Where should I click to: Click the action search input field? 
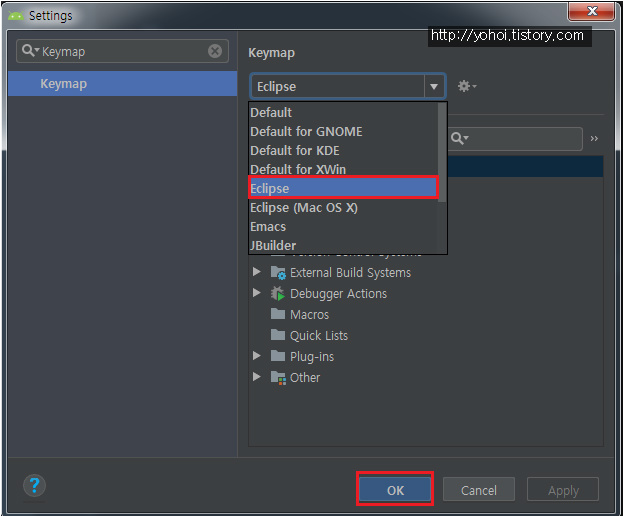point(515,139)
